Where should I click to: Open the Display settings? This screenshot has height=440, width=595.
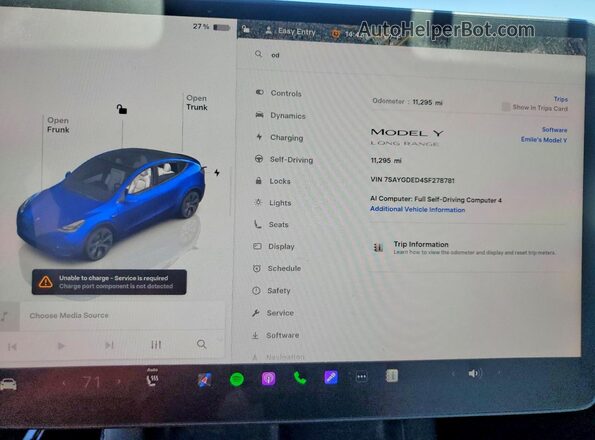point(274,246)
